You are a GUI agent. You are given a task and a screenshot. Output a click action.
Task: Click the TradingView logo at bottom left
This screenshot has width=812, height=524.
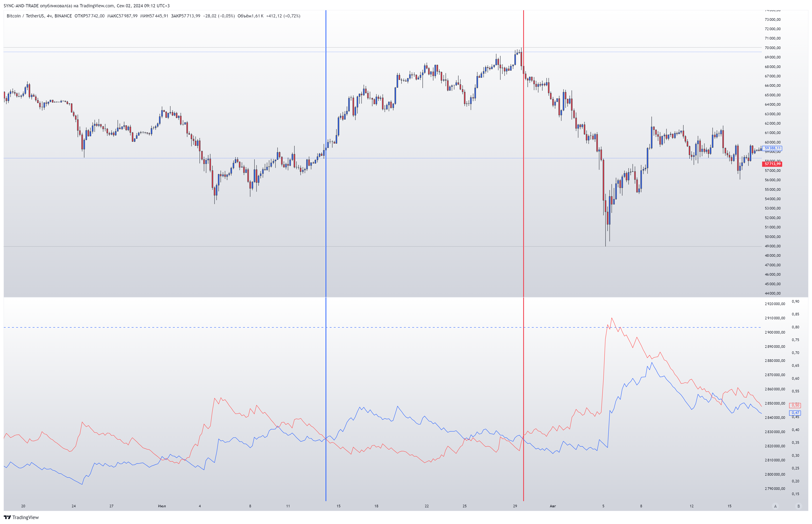[x=21, y=517]
